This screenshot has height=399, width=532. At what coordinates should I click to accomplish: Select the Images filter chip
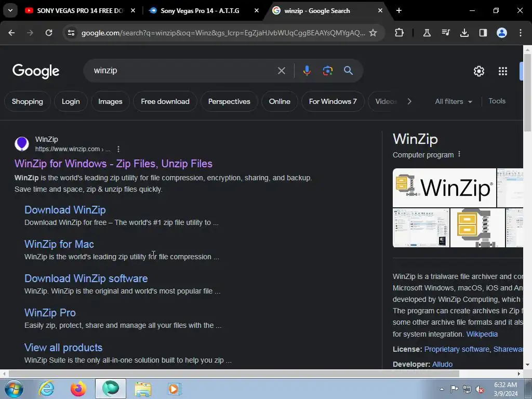click(x=110, y=101)
